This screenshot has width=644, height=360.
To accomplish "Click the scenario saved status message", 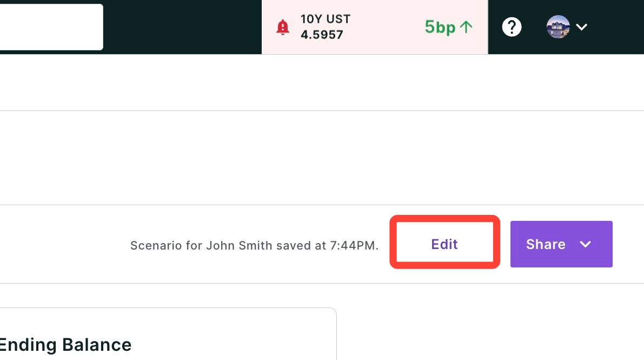I will pos(254,246).
